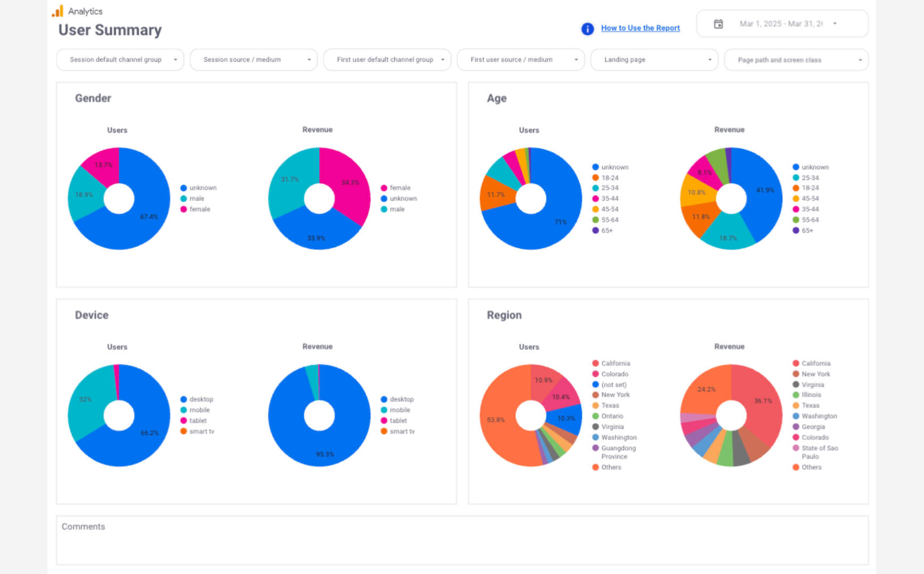Click the blue info icon
The image size is (924, 574).
(587, 29)
